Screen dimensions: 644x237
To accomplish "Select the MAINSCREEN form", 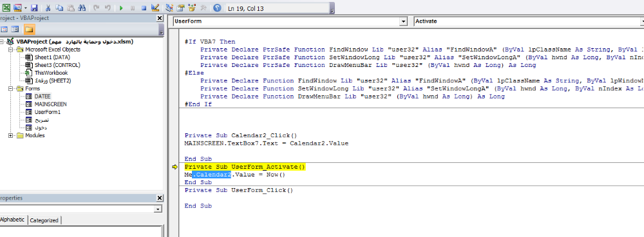I will click(50, 104).
